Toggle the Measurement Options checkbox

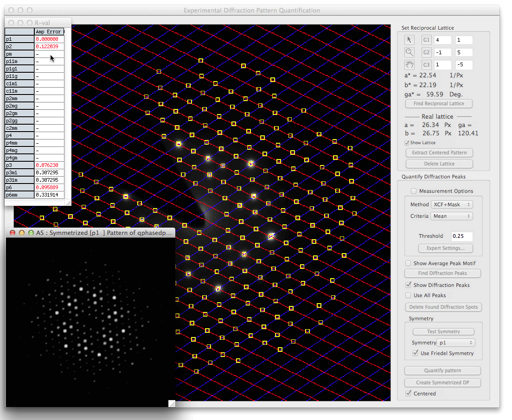click(414, 191)
